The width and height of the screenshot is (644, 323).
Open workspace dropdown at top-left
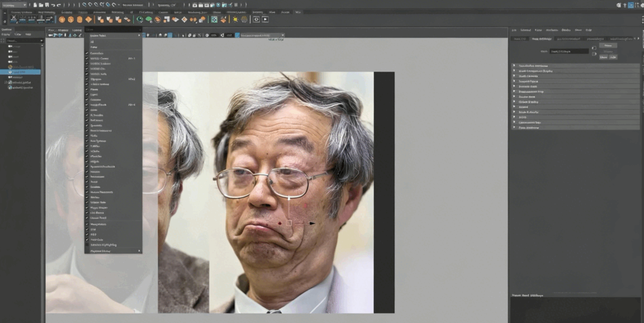pyautogui.click(x=14, y=5)
